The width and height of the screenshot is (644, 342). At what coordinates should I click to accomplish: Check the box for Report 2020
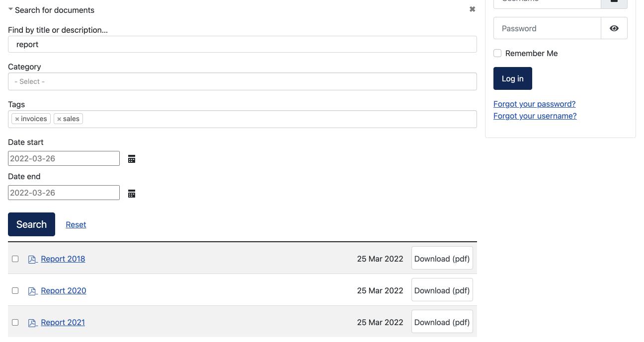click(x=15, y=290)
